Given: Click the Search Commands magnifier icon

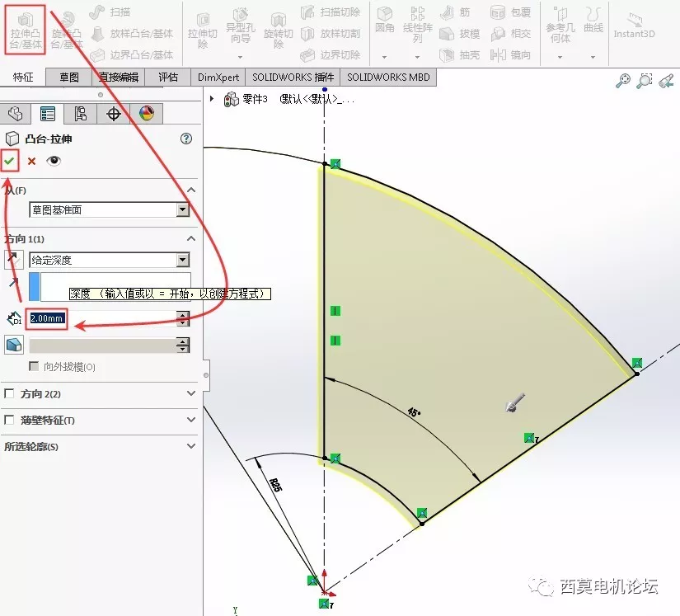Looking at the screenshot, I should [x=623, y=81].
